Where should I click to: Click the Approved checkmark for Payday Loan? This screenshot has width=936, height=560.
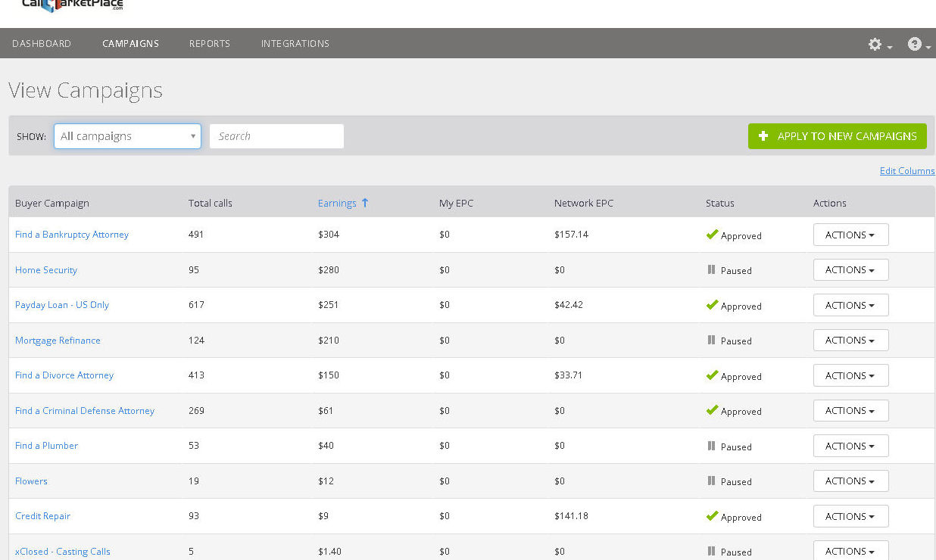coord(712,305)
